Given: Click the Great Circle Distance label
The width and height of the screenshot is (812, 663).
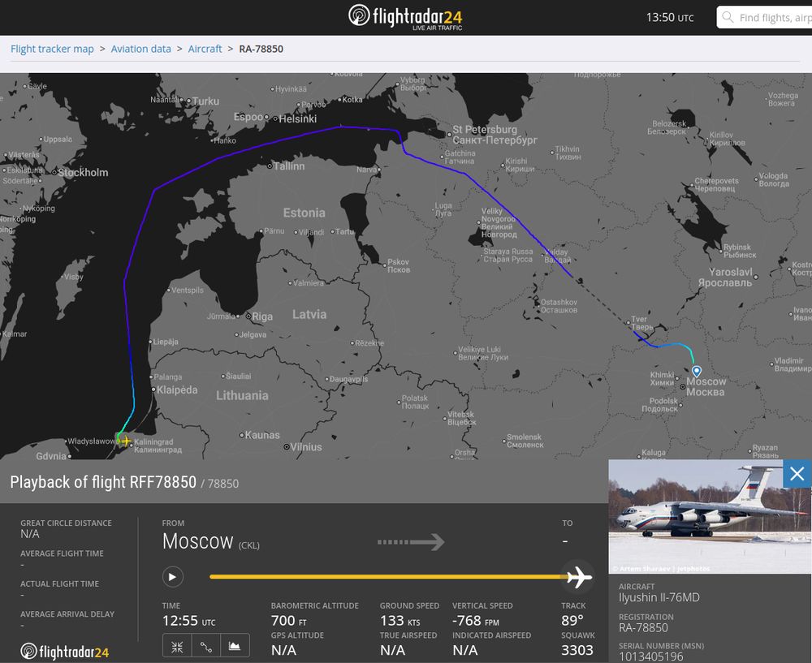Looking at the screenshot, I should click(66, 523).
